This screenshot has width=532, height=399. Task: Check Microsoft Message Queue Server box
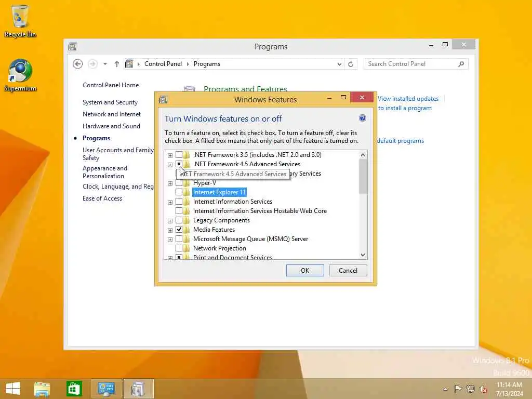pyautogui.click(x=179, y=239)
